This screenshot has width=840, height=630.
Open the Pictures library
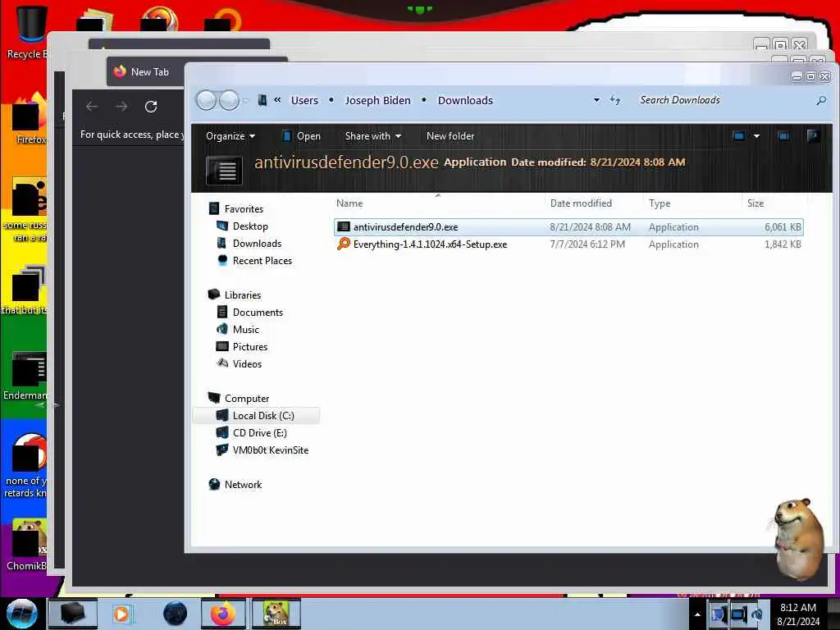coord(250,347)
